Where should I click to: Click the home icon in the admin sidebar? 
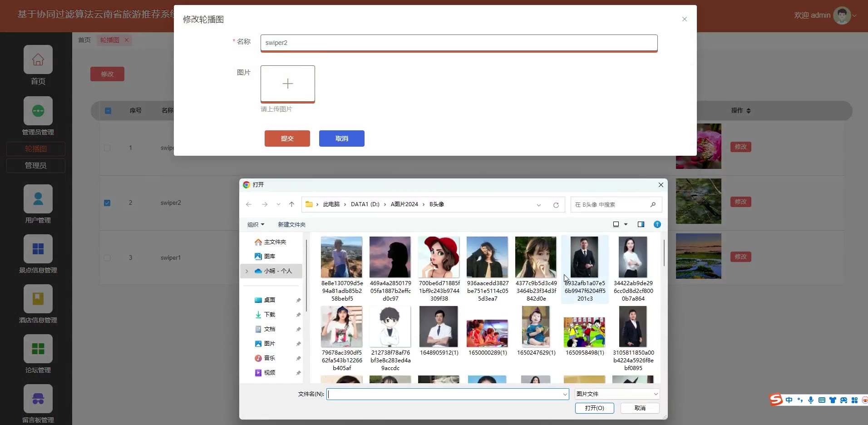[x=38, y=59]
